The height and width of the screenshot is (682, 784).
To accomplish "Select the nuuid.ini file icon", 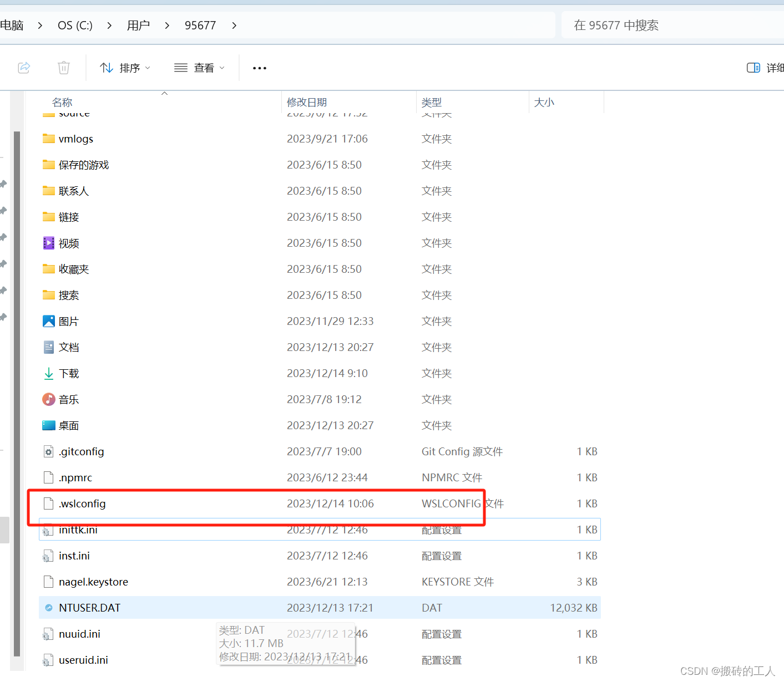I will (x=49, y=634).
